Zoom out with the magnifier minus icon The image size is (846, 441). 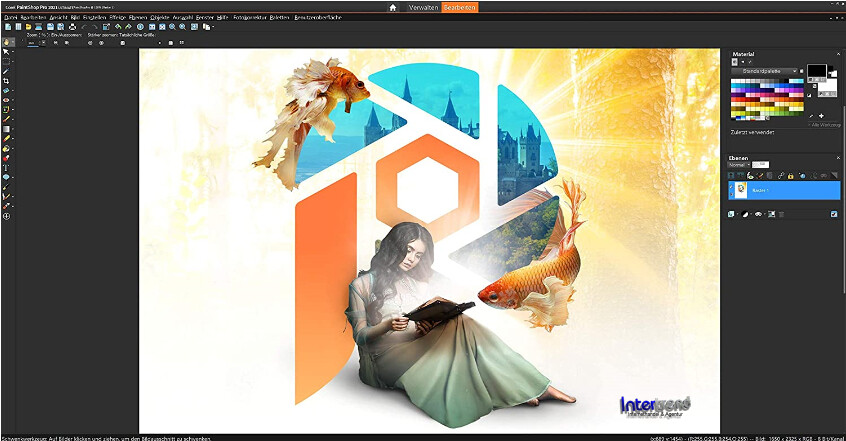pos(172,27)
